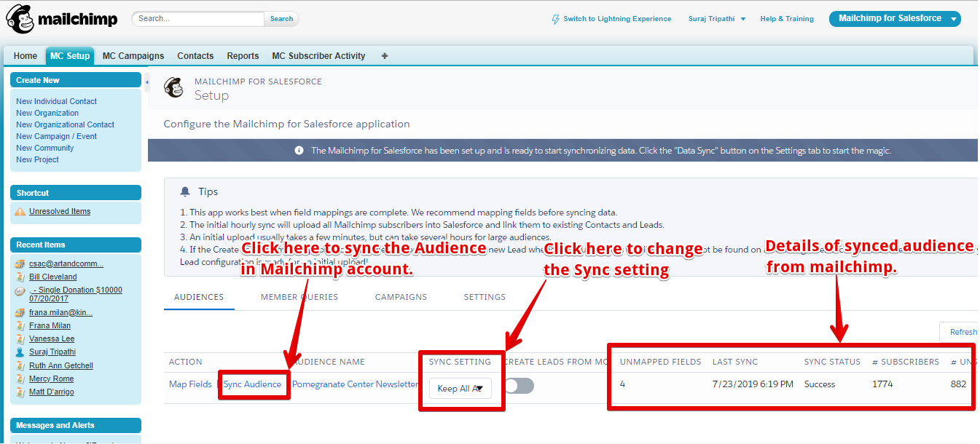Image resolution: width=980 pixels, height=444 pixels.
Task: Collapse the sidebar with the handle arrow
Action: (x=146, y=82)
